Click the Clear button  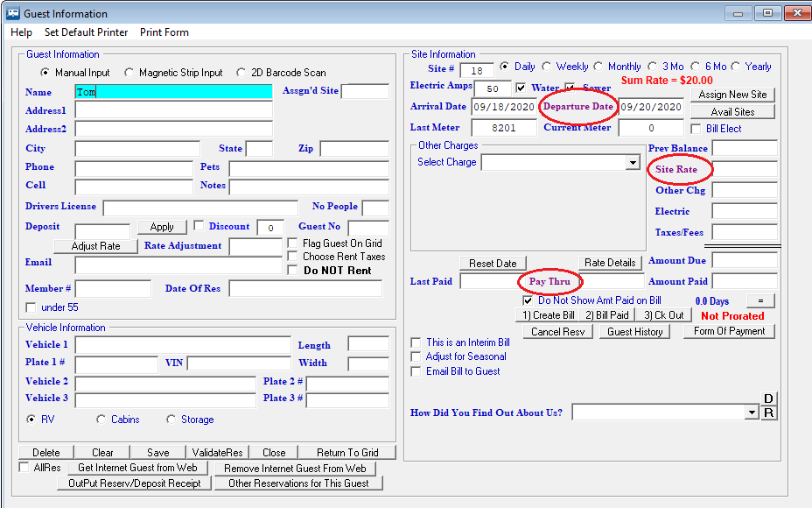[102, 453]
